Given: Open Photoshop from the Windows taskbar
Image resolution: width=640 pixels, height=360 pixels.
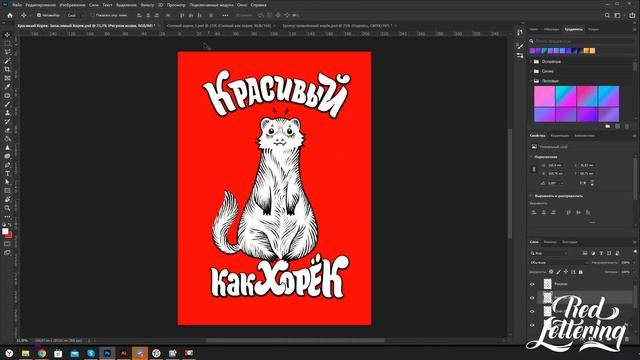Looking at the screenshot, I should [x=107, y=353].
